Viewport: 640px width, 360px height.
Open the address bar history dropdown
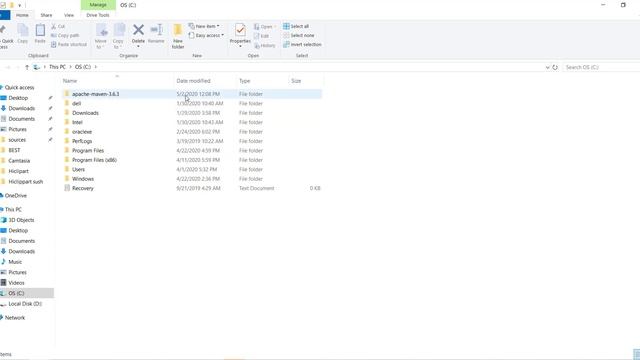[547, 67]
